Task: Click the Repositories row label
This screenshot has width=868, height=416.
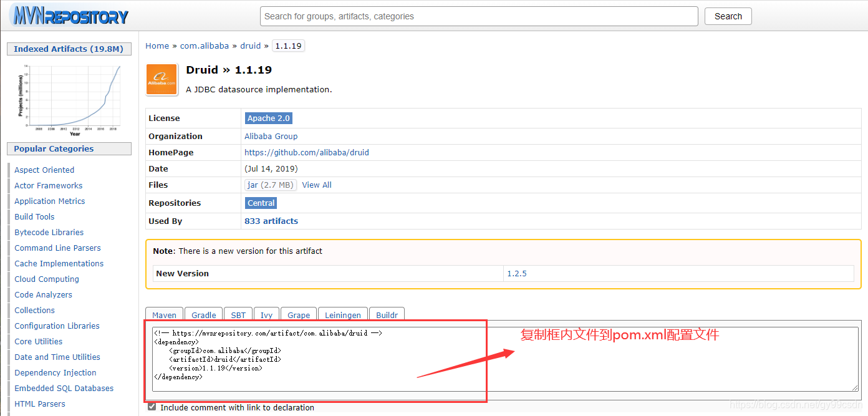Action: tap(175, 203)
